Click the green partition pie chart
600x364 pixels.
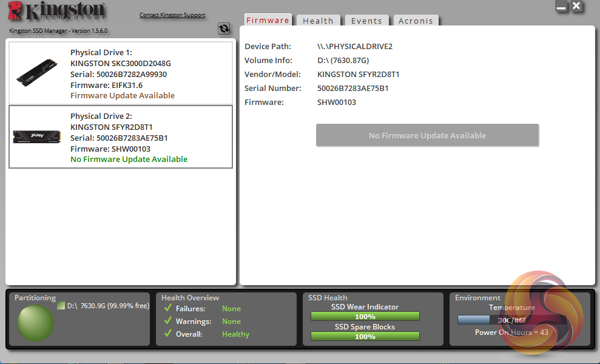[x=35, y=323]
